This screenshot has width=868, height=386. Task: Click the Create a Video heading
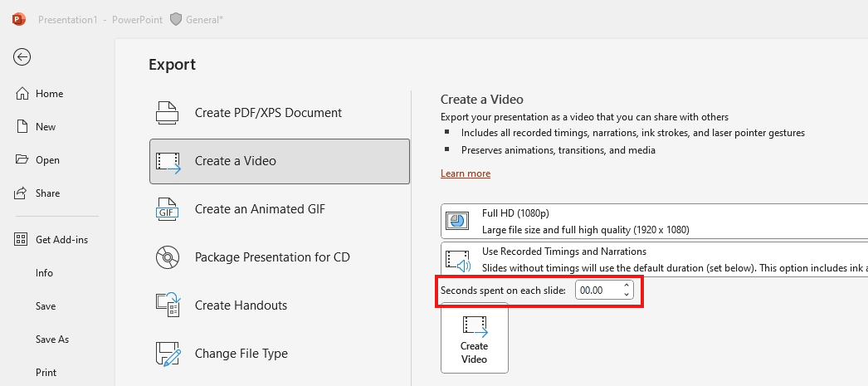click(481, 99)
